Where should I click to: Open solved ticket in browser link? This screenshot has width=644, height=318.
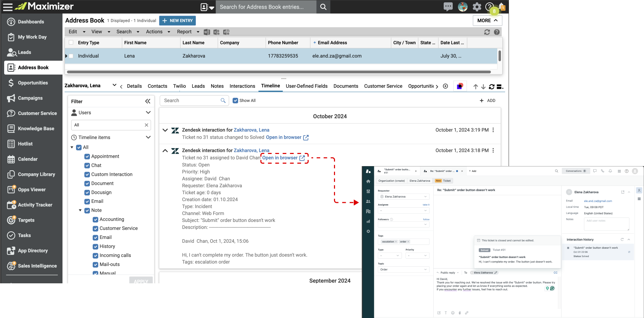(x=287, y=137)
